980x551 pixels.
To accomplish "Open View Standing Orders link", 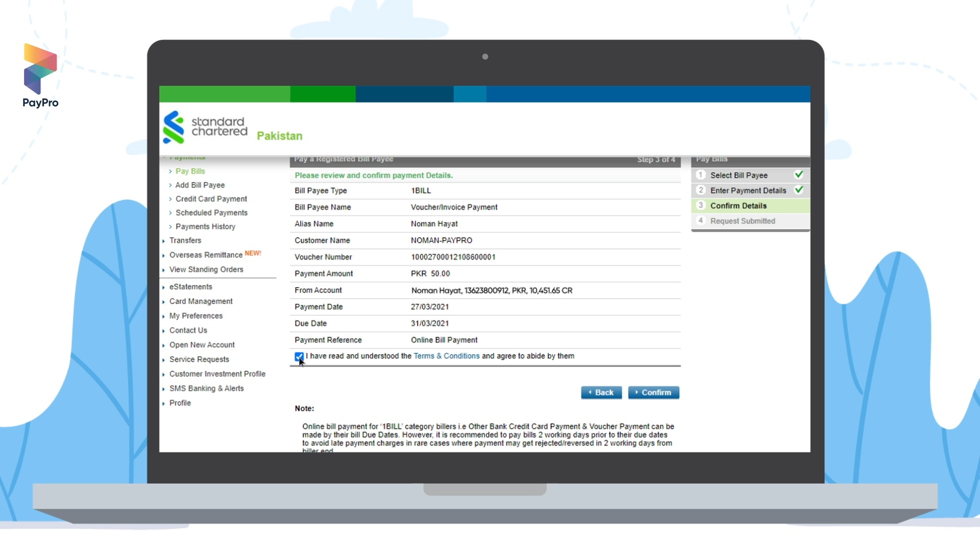I will [206, 269].
